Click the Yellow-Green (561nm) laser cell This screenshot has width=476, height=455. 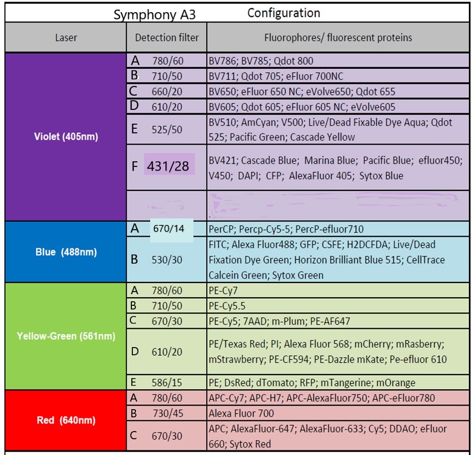coord(66,336)
